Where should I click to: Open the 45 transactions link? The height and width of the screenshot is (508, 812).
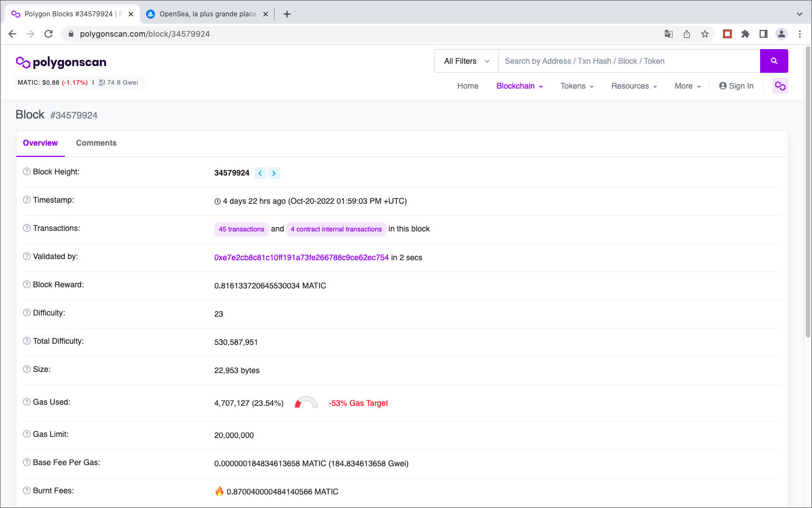coord(241,229)
